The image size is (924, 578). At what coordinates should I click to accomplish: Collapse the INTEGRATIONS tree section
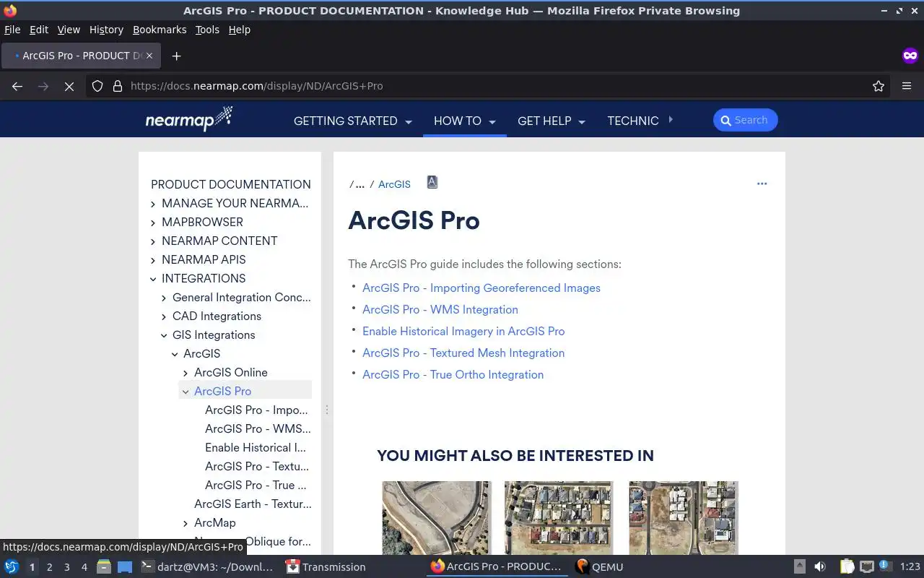153,279
